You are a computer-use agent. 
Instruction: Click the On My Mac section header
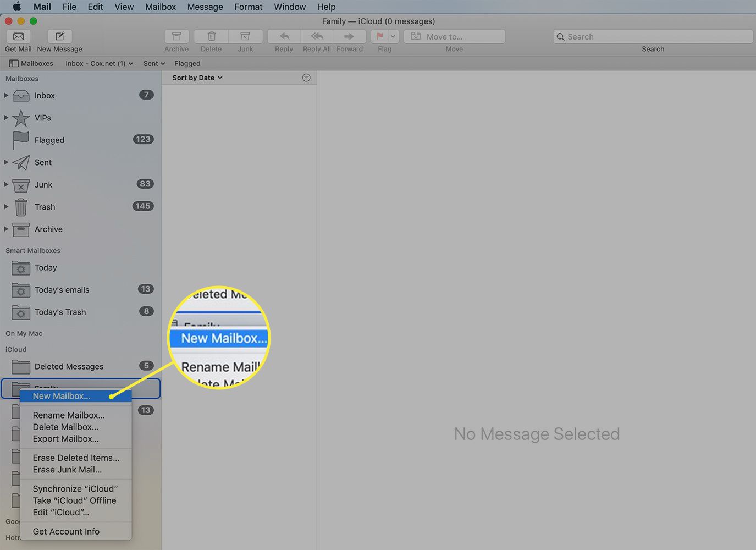tap(24, 333)
